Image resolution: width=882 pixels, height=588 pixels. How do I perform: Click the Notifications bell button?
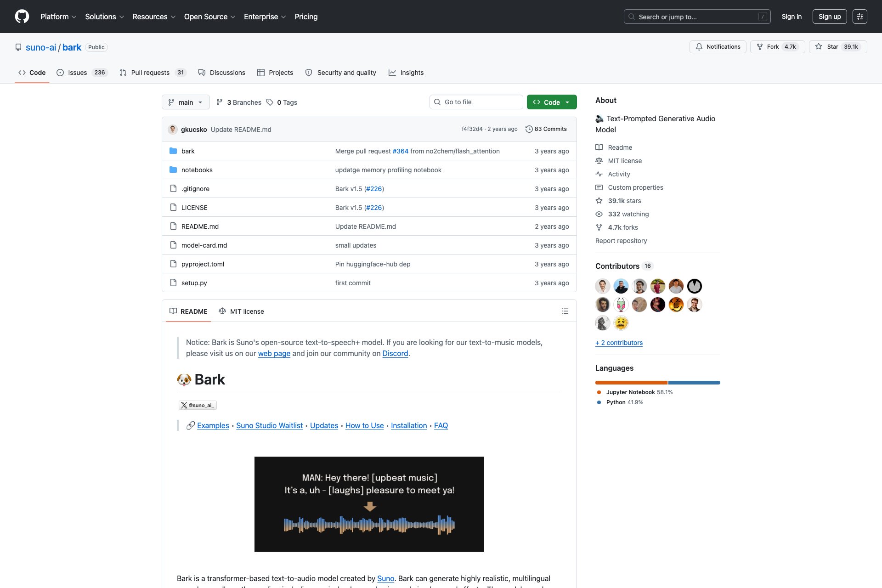click(x=718, y=47)
